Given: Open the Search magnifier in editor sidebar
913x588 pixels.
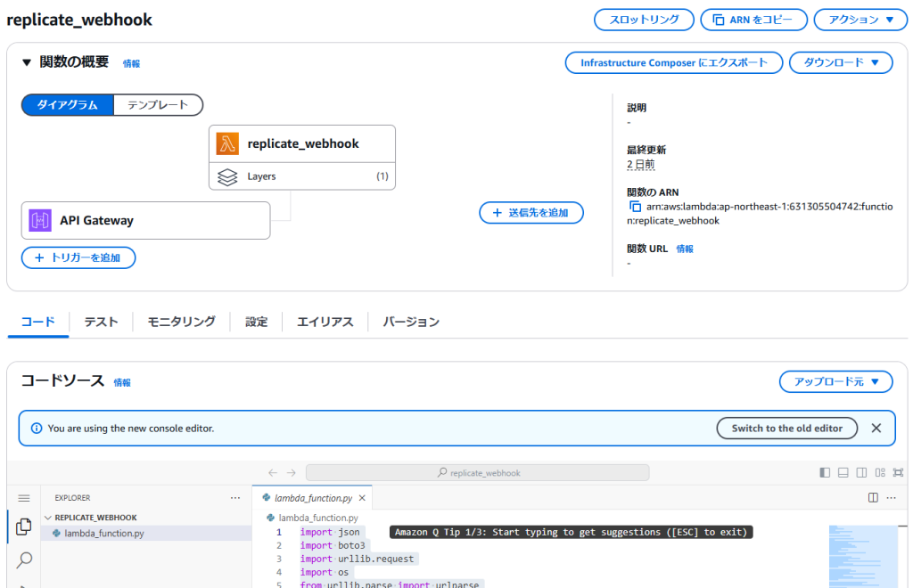Looking at the screenshot, I should (x=24, y=559).
